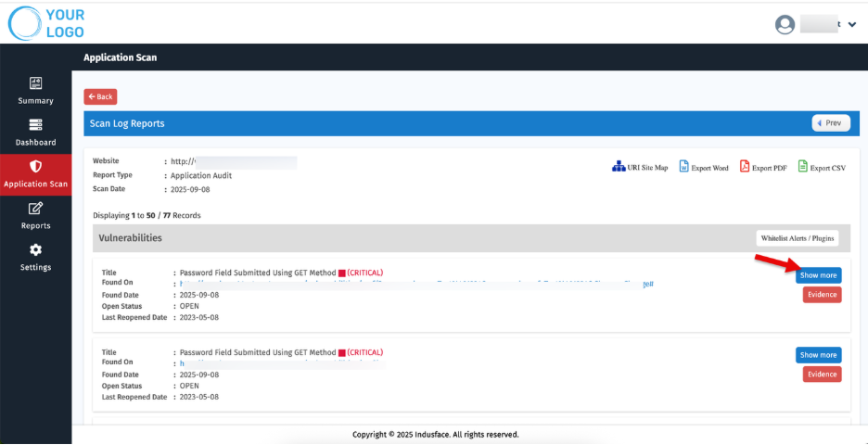Click the Export PDF file icon

(x=745, y=166)
